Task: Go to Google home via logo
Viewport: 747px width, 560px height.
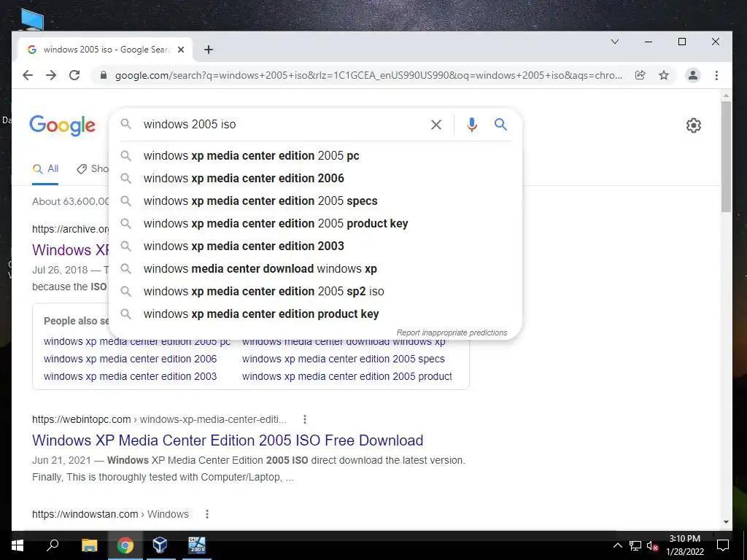Action: (63, 125)
